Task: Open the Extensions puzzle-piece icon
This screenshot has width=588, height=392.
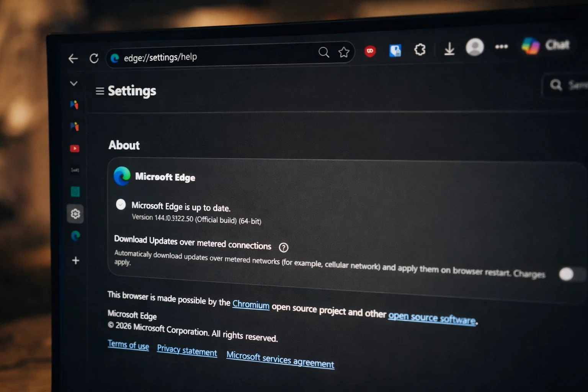Action: [420, 49]
